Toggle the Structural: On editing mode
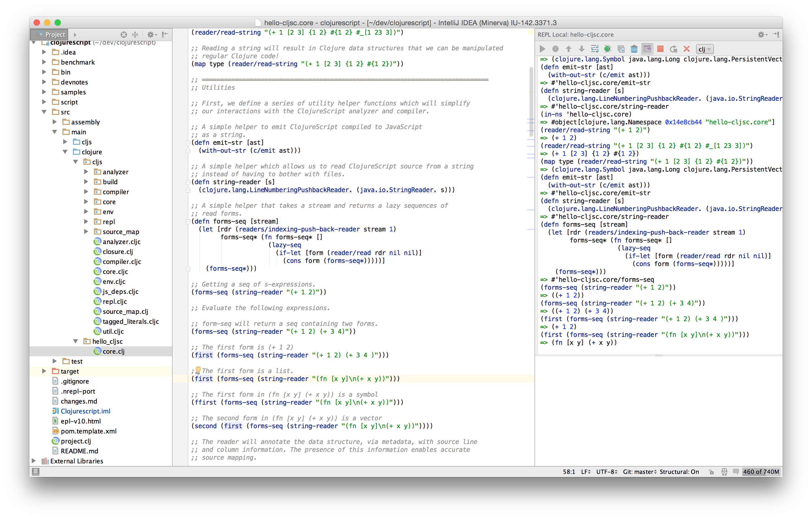 [x=679, y=472]
